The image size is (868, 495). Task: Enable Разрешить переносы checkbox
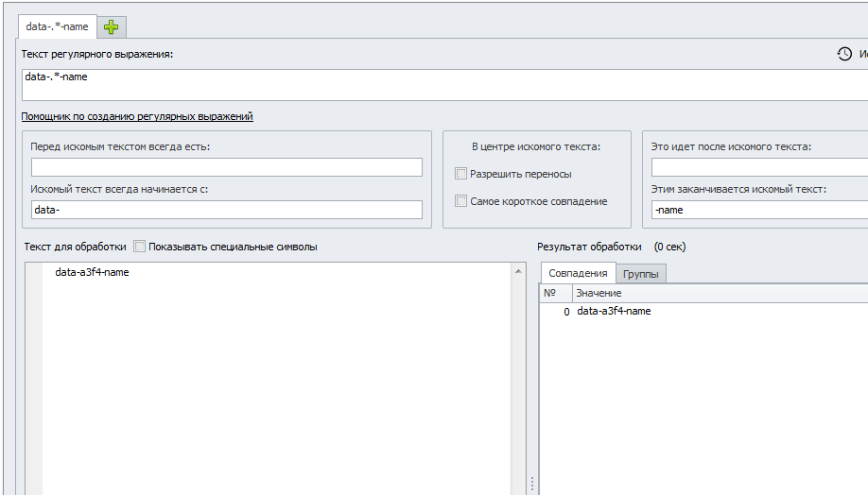(x=460, y=174)
